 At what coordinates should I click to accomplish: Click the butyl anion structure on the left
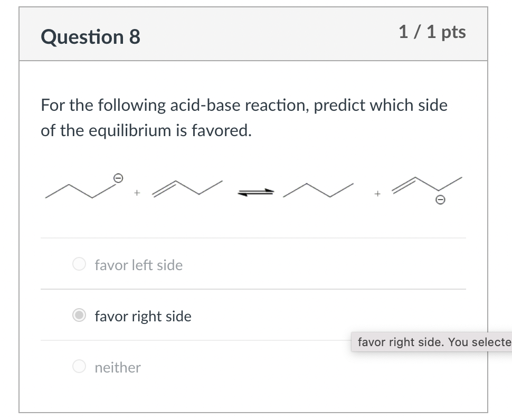79,190
